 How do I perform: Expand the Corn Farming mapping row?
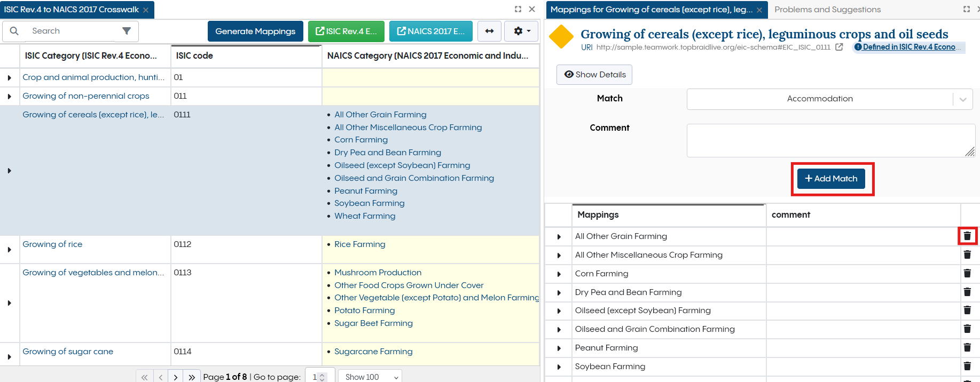click(x=559, y=274)
